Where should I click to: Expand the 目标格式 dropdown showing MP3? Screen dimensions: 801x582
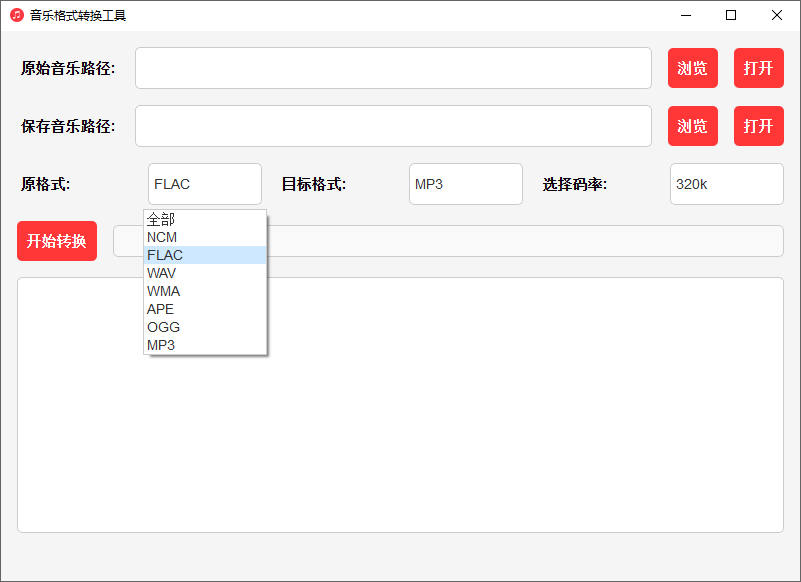point(465,184)
